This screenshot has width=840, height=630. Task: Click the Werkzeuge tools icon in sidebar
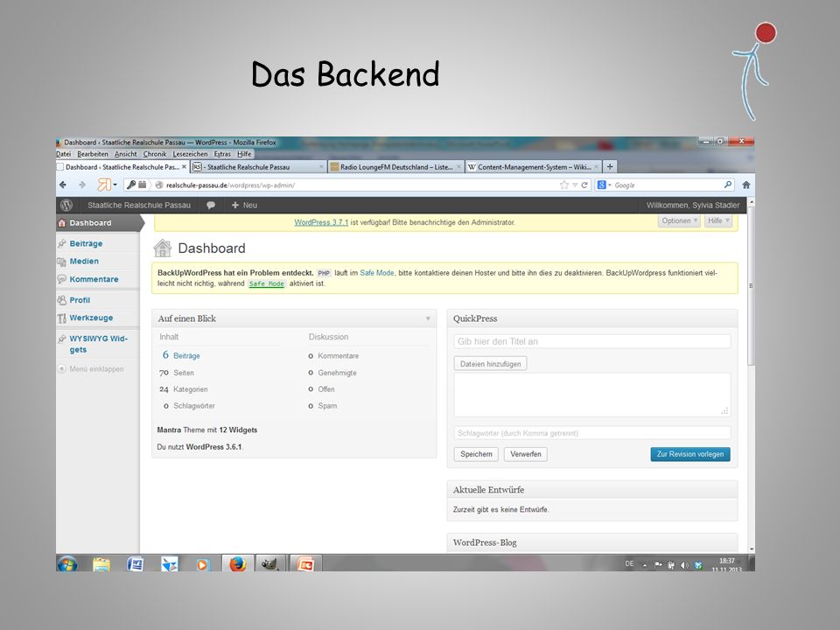pos(61,318)
